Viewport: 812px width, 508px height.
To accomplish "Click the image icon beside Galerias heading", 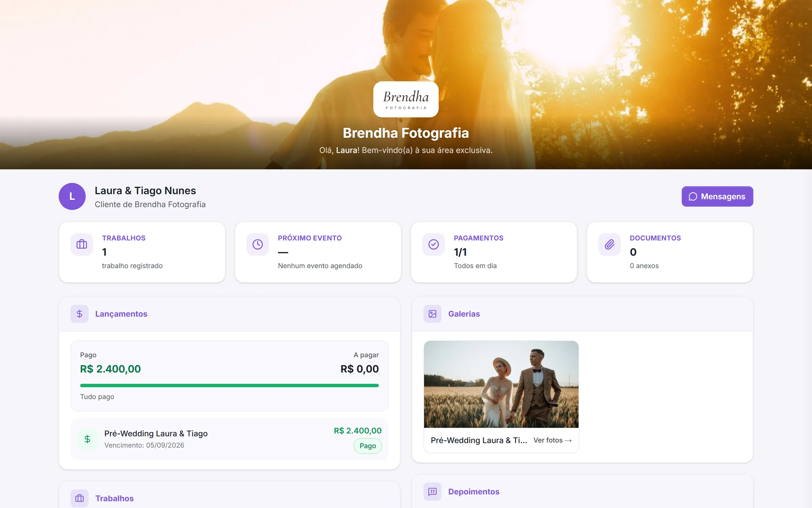I will point(432,314).
